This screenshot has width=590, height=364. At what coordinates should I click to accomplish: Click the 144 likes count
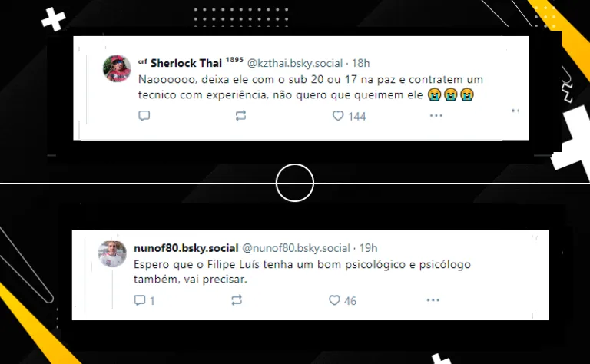click(x=356, y=116)
